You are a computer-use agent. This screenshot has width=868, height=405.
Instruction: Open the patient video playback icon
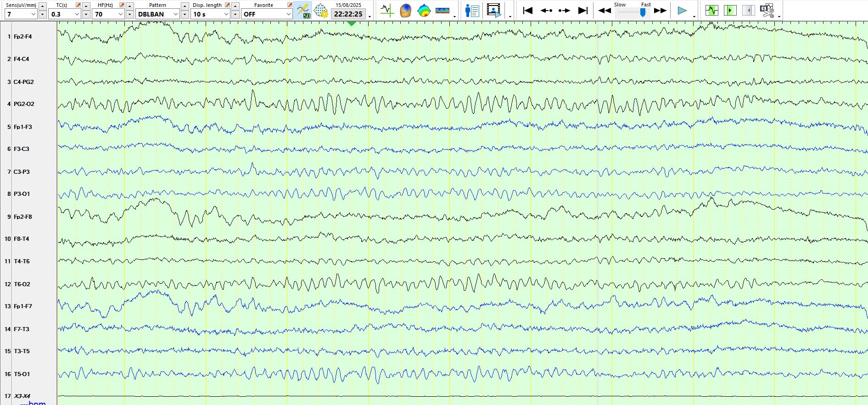[493, 10]
